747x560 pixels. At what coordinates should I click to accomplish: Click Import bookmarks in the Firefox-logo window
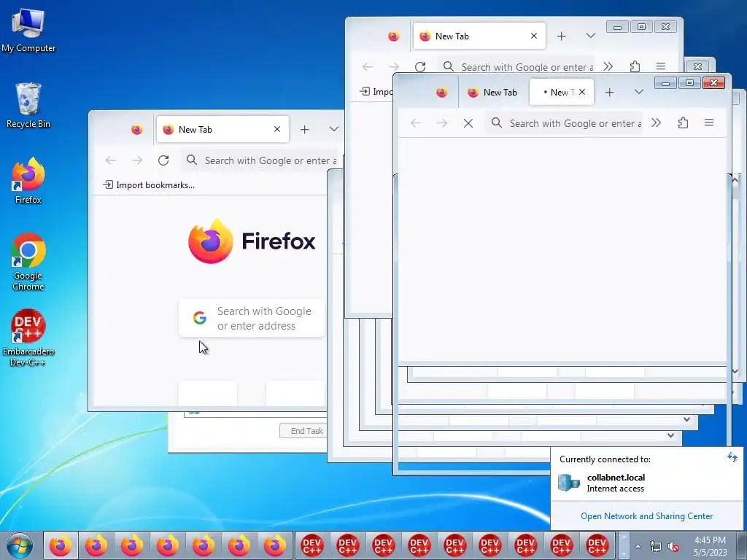coord(149,185)
